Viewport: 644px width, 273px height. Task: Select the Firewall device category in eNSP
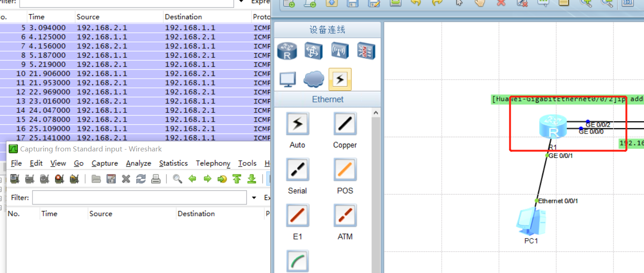point(366,50)
